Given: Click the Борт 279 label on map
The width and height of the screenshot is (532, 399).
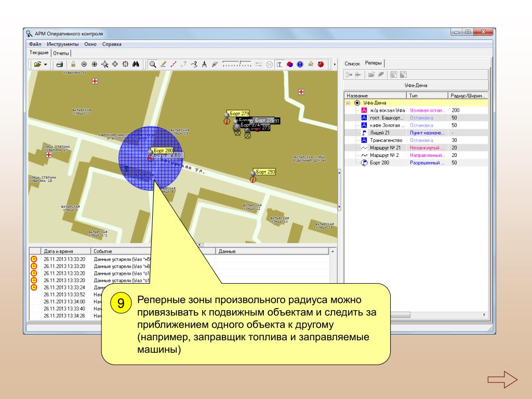Looking at the screenshot, I should coord(239,113).
